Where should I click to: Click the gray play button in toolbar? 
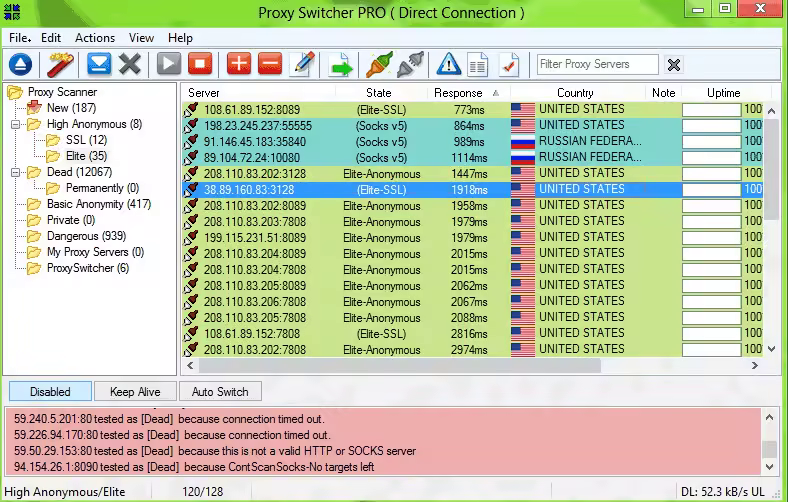click(168, 65)
